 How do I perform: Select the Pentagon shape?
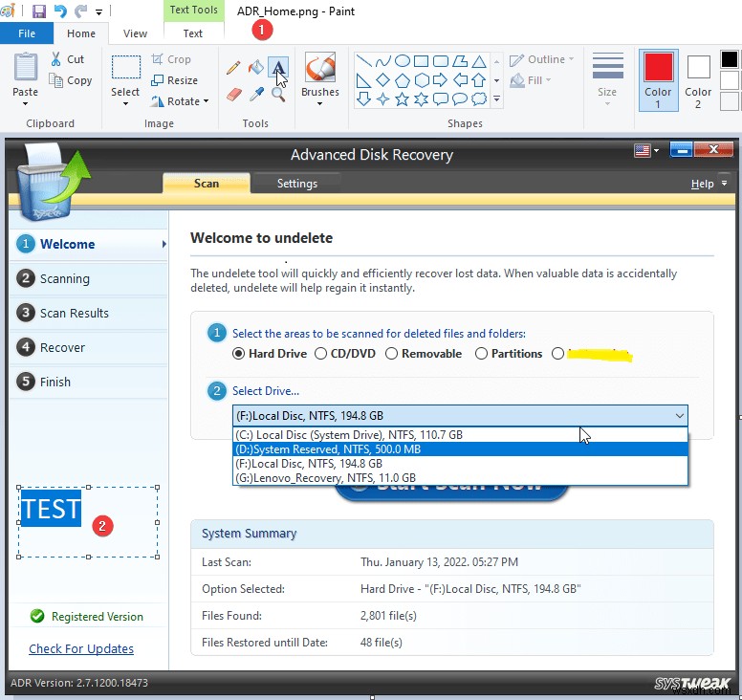click(403, 80)
